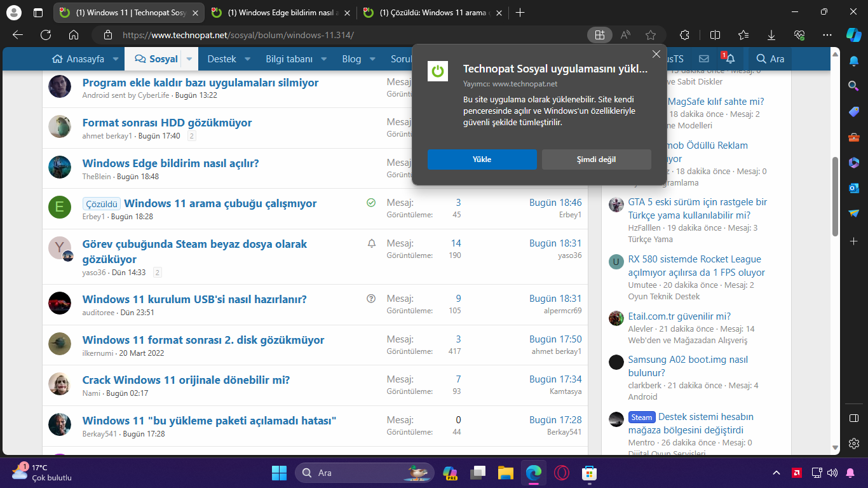Open thread Windows 11 kurulum USB'si nasıl hazırlanır?
This screenshot has height=488, width=868.
pos(194,299)
